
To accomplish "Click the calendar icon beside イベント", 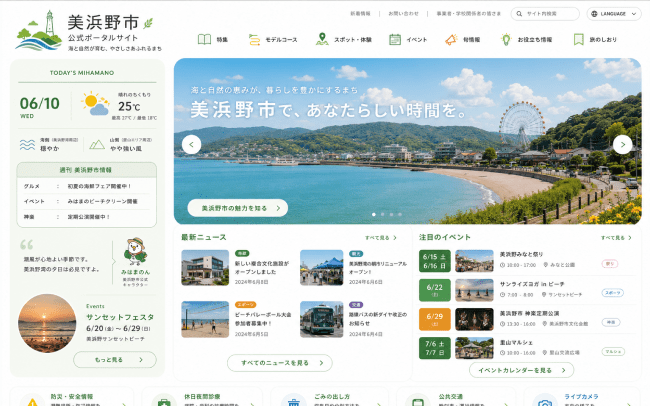I will [x=395, y=39].
